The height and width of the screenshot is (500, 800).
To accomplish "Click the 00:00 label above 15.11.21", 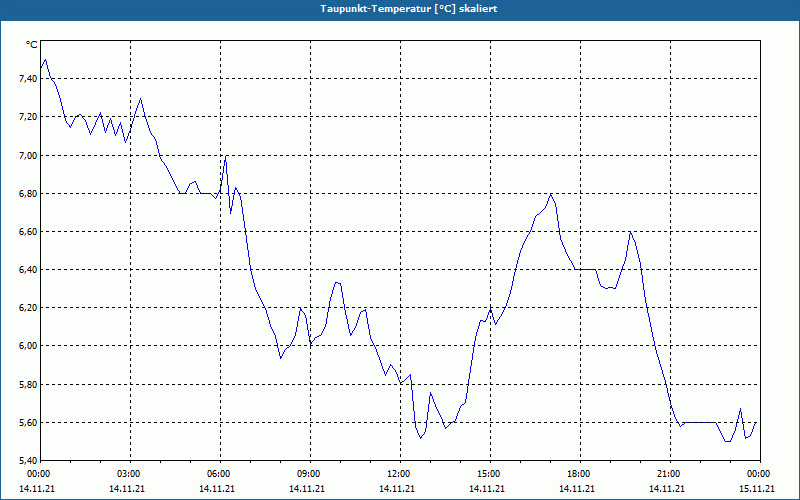I will pyautogui.click(x=760, y=474).
